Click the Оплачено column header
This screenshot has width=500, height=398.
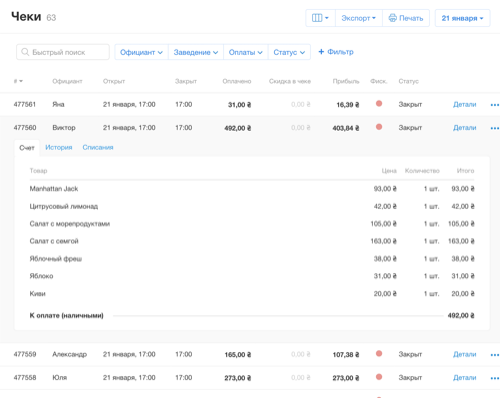(237, 81)
